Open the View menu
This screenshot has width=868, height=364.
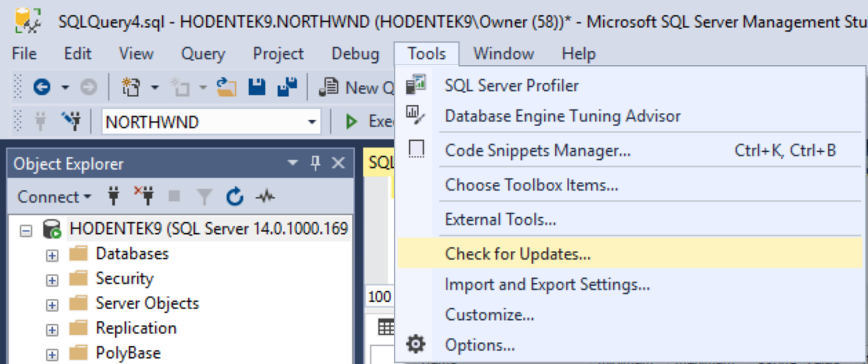pos(136,53)
